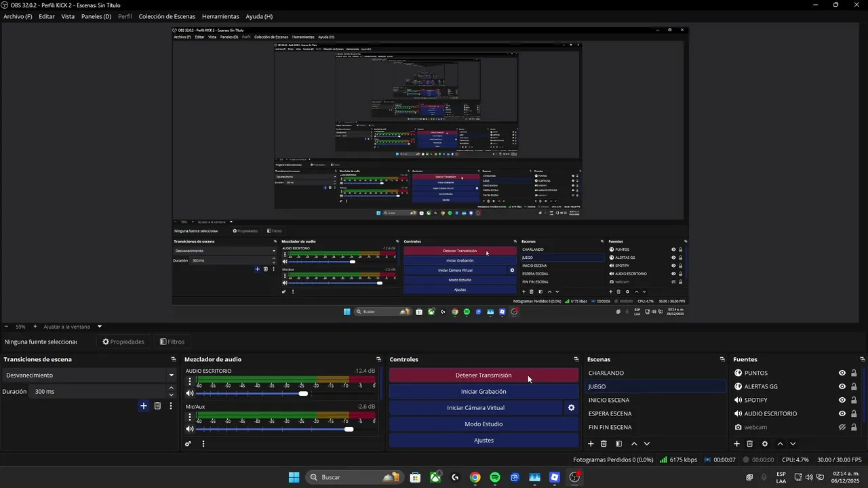Viewport: 868px width, 488px height.
Task: Show the webcam source
Action: pyautogui.click(x=842, y=427)
